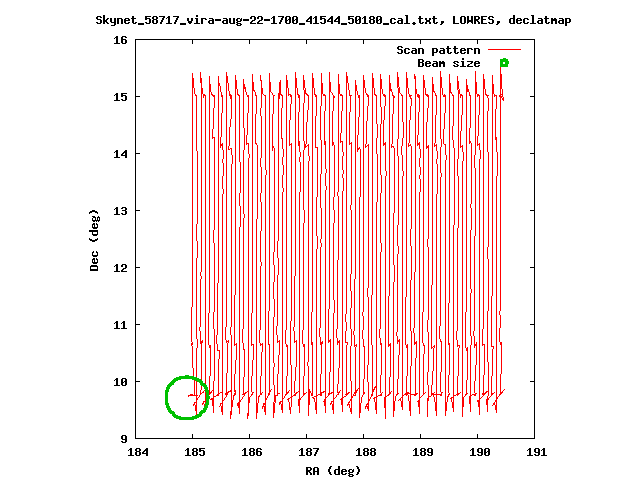The image size is (640, 480).
Task: Click the RA axis tick label 188
Action: click(366, 452)
